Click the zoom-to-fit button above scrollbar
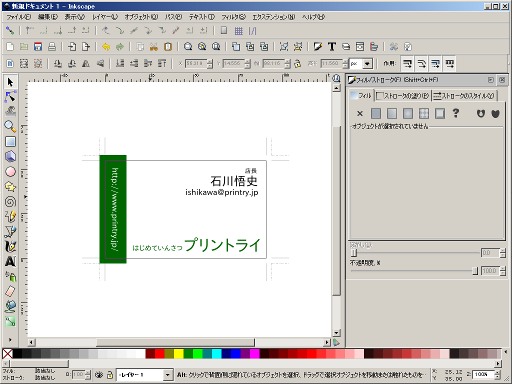This screenshot has width=512, height=384. [x=337, y=78]
